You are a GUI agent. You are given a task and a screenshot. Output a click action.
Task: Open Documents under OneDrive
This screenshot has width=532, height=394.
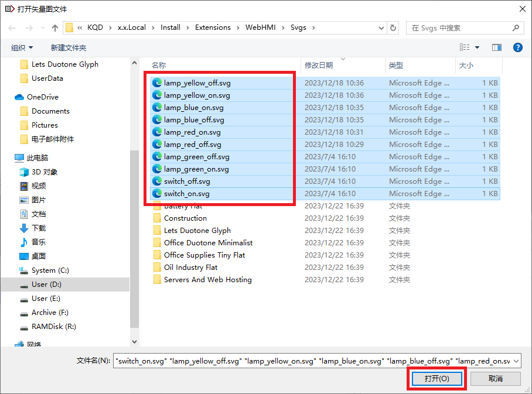coord(50,111)
